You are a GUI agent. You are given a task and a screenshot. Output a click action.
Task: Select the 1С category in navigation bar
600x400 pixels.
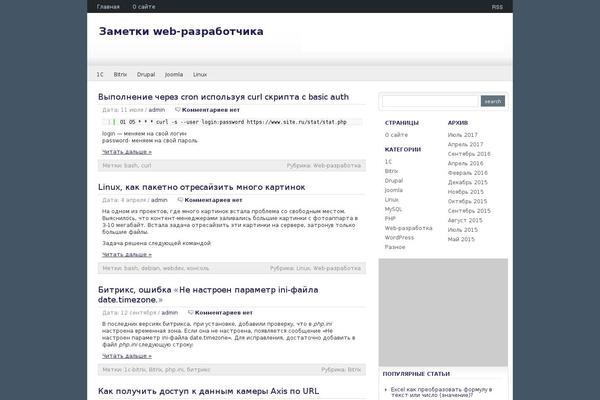pos(100,75)
